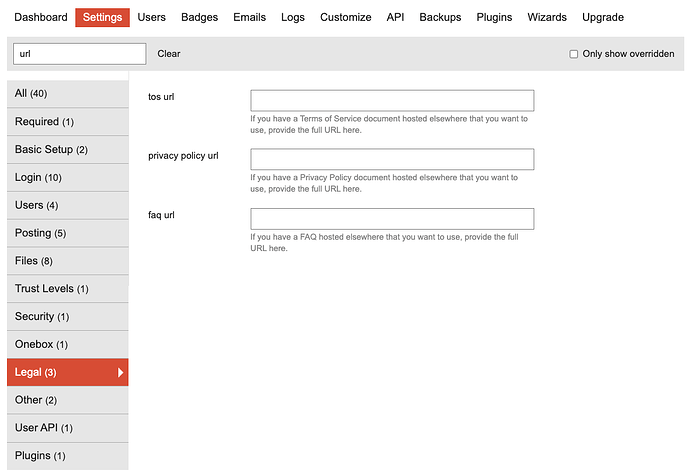This screenshot has width=690, height=475.
Task: Focus the settings filter field containing 'url'
Action: click(80, 54)
